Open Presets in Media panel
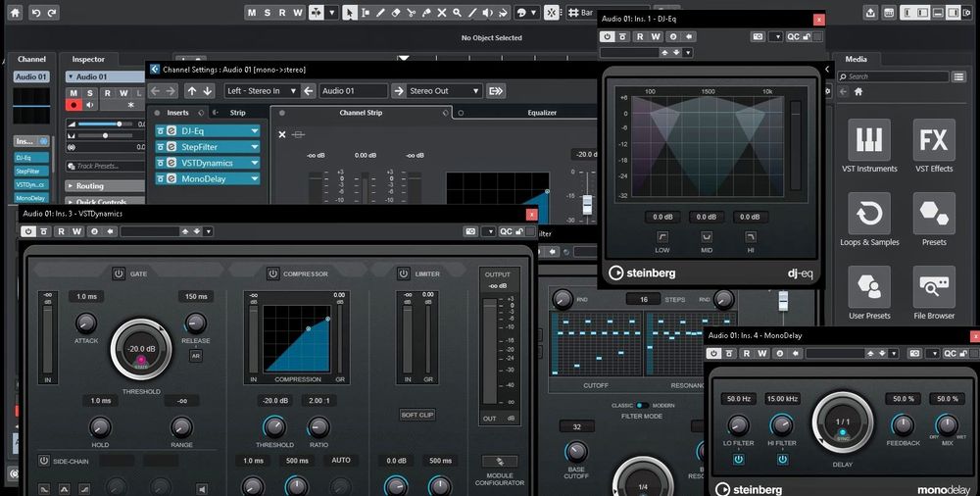This screenshot has height=496, width=980. 934,220
